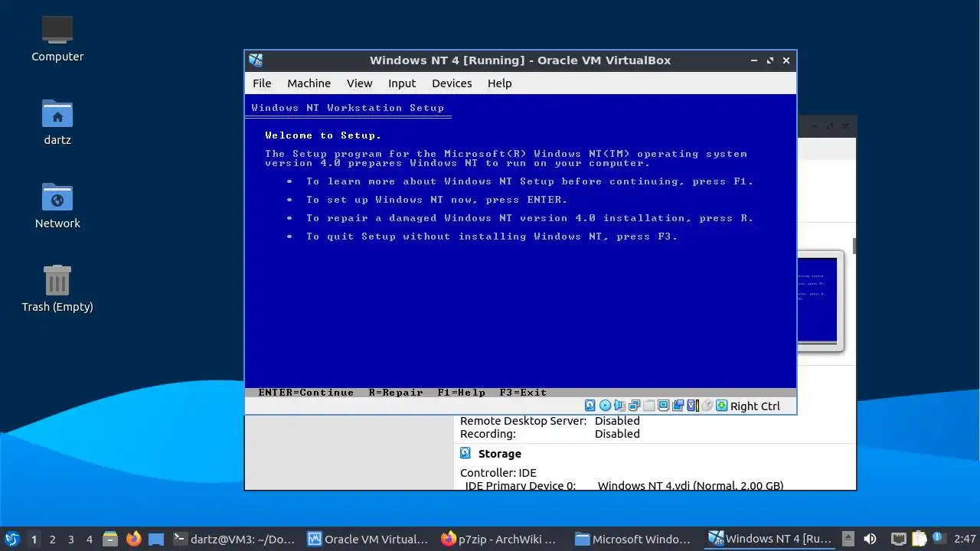
Task: Open the Input menu
Action: pos(402,83)
